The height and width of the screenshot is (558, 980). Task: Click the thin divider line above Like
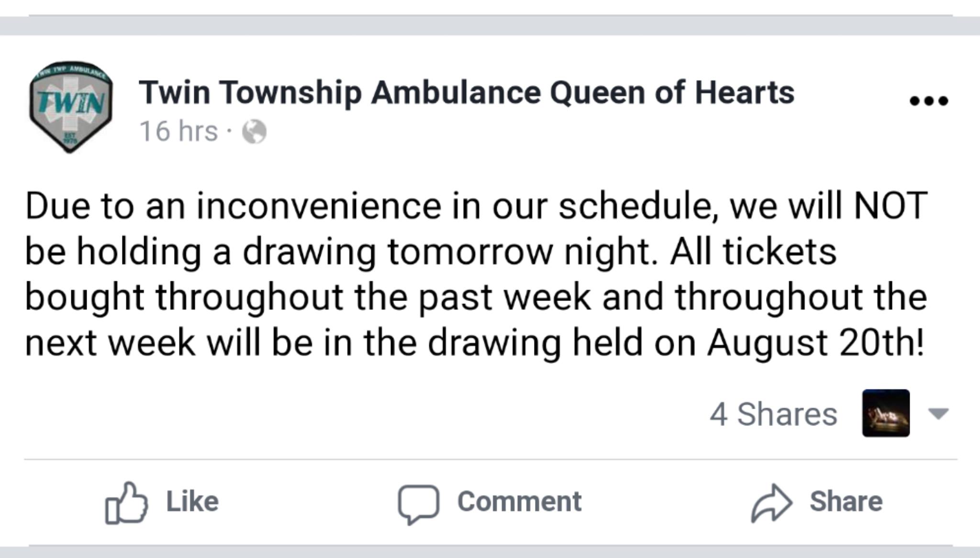tap(490, 459)
